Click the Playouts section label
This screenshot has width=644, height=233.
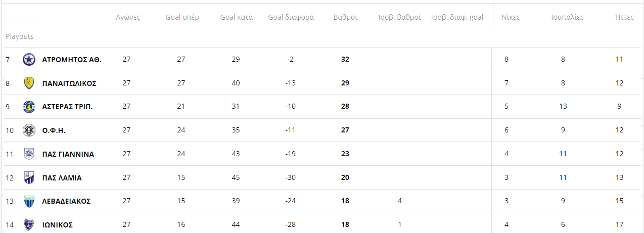20,36
